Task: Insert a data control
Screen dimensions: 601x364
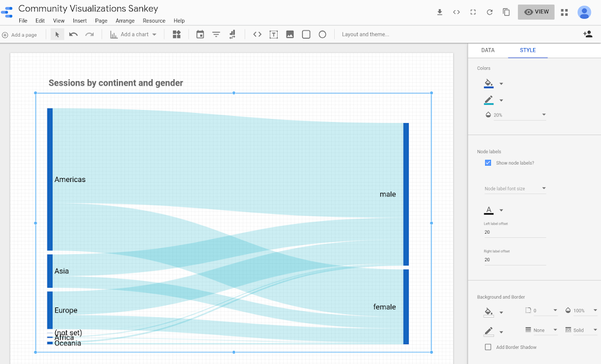Action: click(x=232, y=34)
